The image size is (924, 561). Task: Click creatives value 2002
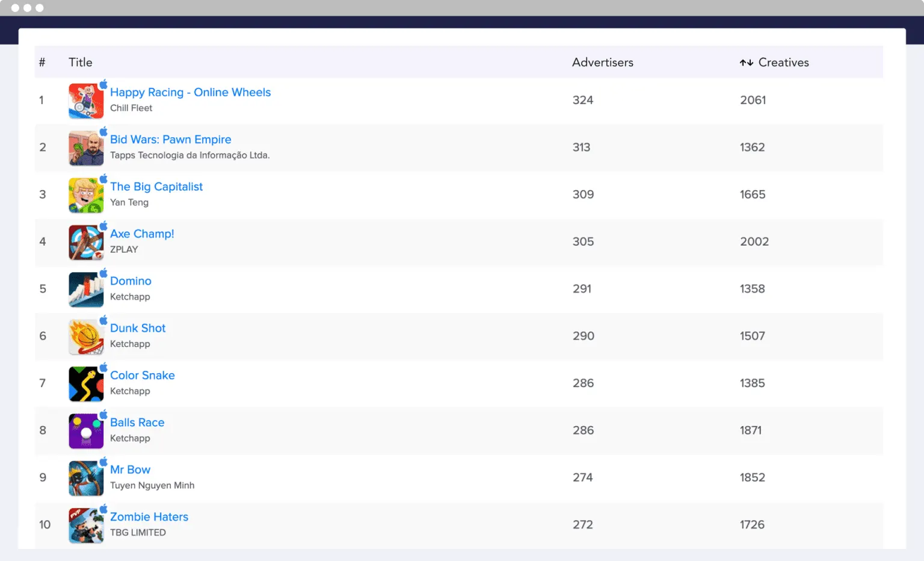(x=754, y=242)
